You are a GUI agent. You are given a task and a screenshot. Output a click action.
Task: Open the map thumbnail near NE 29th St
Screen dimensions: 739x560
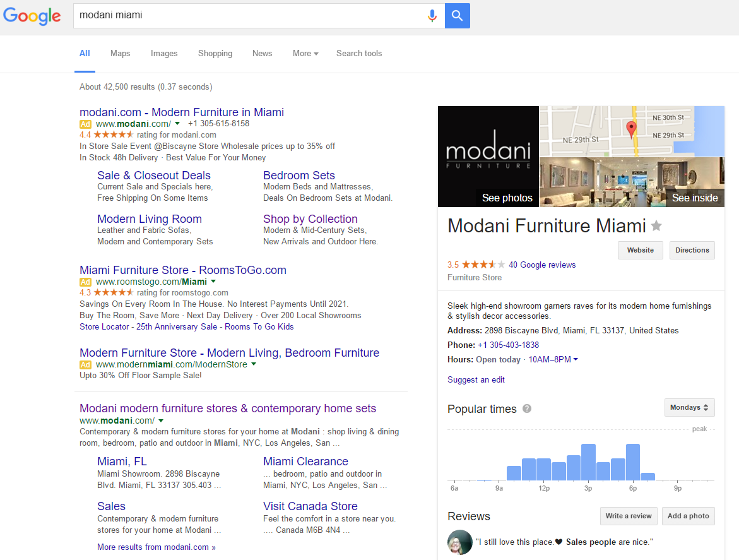632,131
